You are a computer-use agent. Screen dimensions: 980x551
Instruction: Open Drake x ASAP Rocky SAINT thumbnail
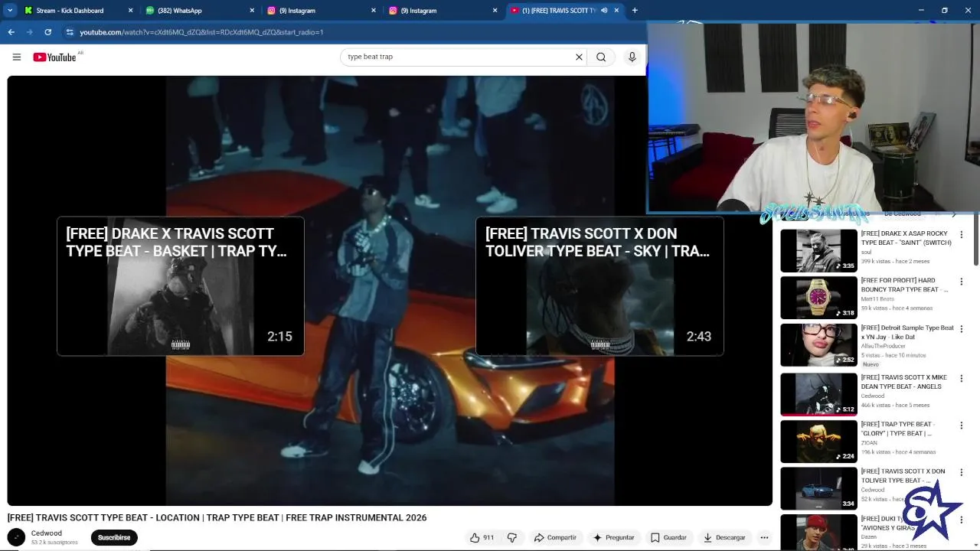(x=818, y=250)
